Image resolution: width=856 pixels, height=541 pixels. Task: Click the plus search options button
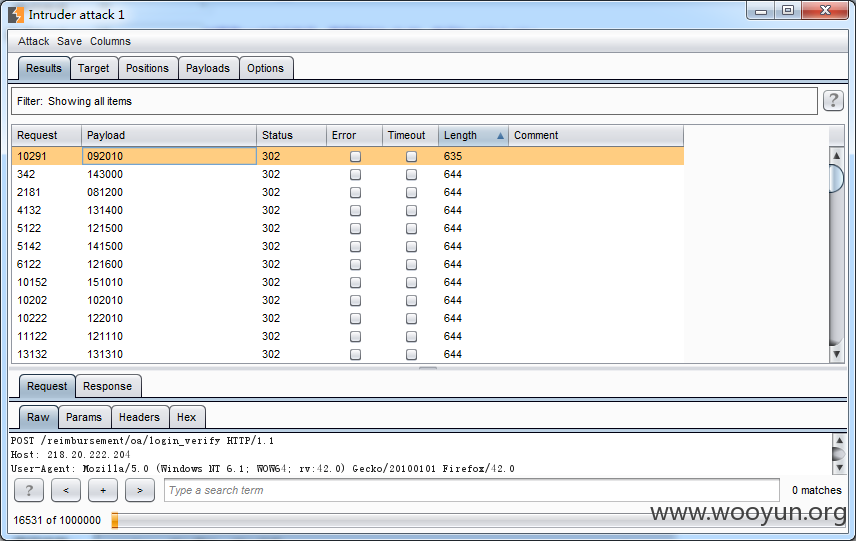(103, 490)
